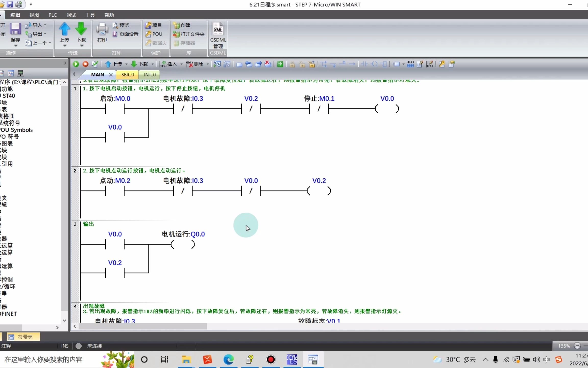The image size is (588, 368).
Task: Toggle the program status monitoring icon
Action: pyautogui.click(x=217, y=64)
